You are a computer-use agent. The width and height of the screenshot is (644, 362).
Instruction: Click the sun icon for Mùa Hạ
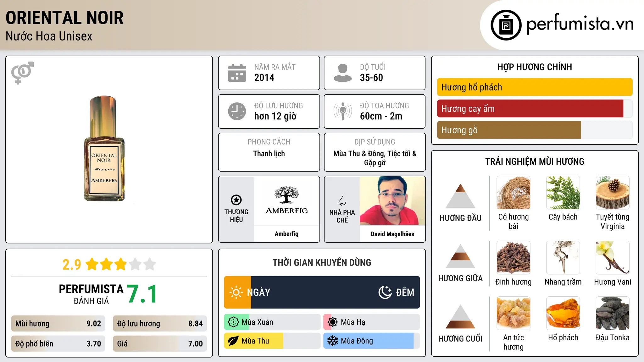(x=333, y=322)
